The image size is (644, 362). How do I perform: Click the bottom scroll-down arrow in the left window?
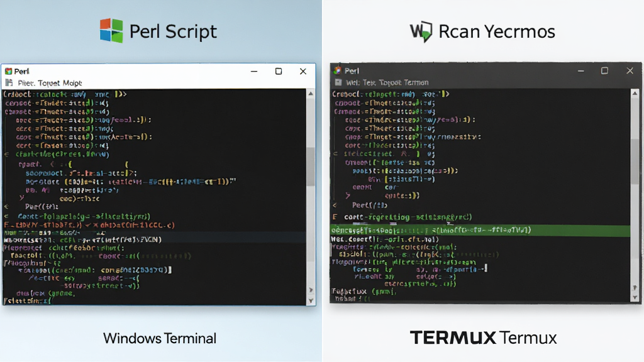tap(311, 300)
